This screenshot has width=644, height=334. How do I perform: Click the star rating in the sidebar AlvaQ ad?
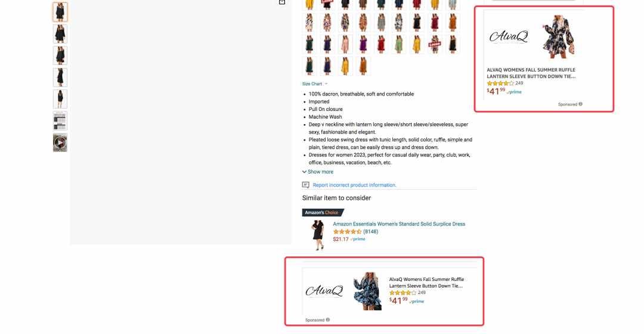pos(500,83)
